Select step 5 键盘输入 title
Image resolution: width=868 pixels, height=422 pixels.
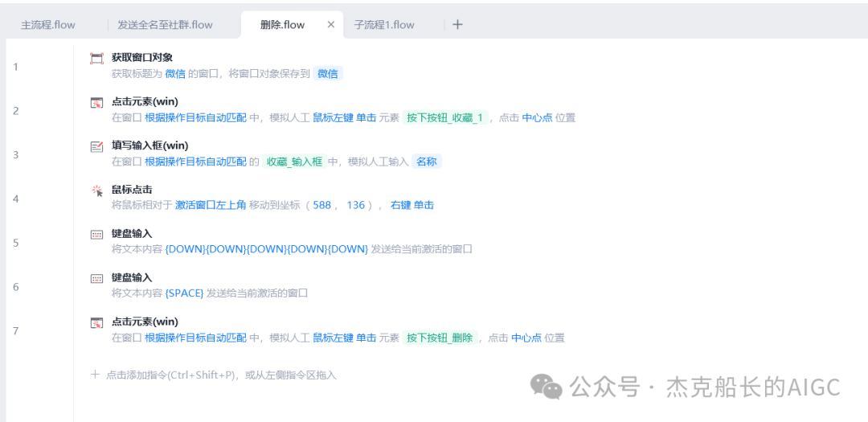click(x=132, y=233)
